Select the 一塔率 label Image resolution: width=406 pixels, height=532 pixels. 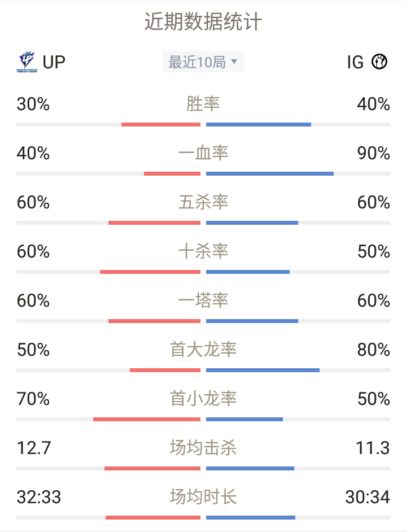pyautogui.click(x=203, y=300)
